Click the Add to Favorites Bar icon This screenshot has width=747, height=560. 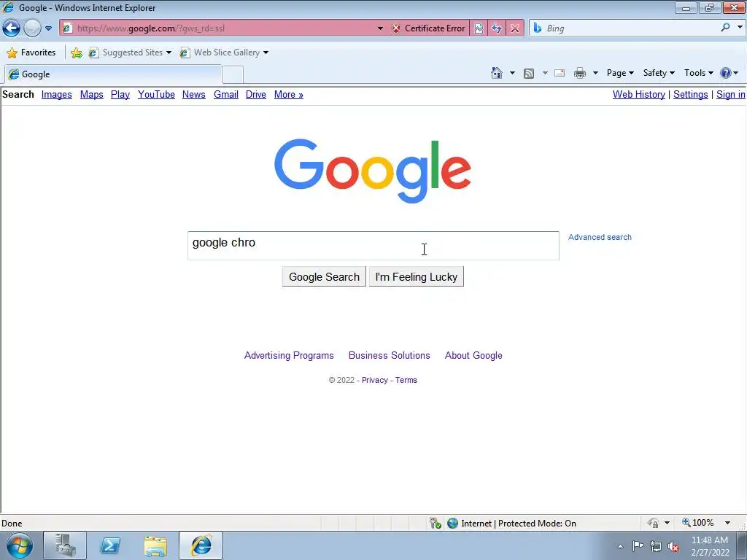click(x=76, y=52)
